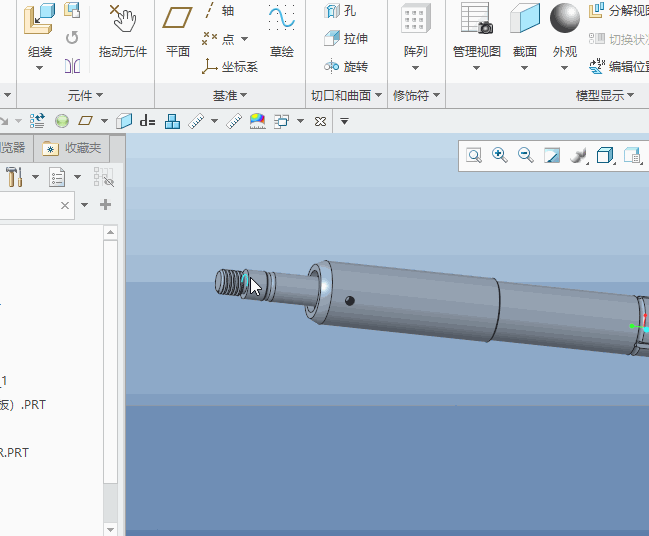Expand the 截面 dropdown arrow

coord(524,68)
